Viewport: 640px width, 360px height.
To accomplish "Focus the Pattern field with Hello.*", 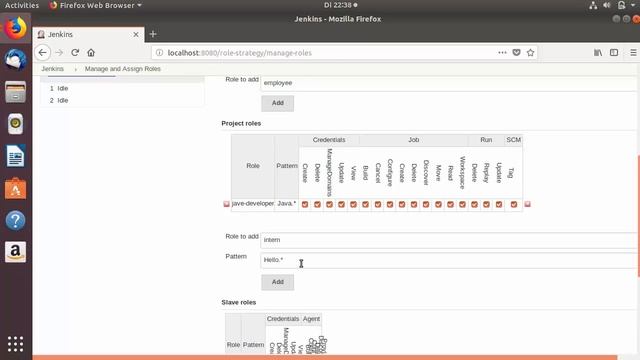I will click(449, 260).
